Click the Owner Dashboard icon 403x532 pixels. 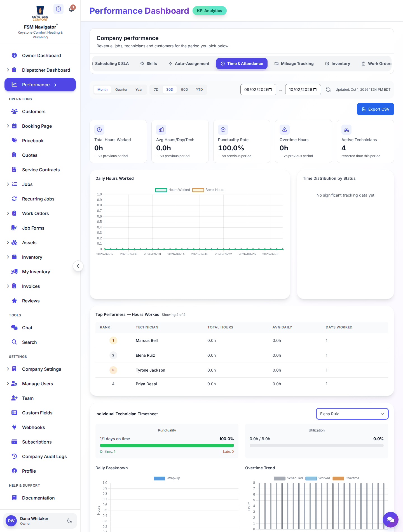(14, 55)
